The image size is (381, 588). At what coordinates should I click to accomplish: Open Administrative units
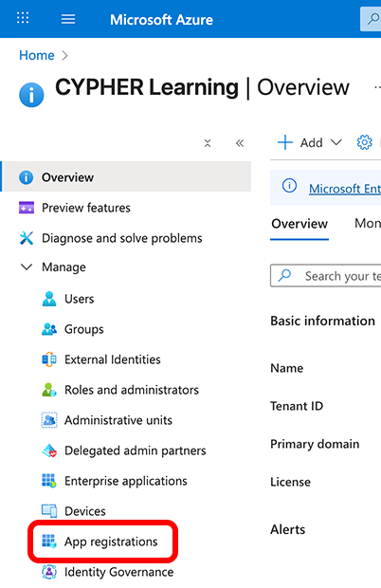pyautogui.click(x=118, y=420)
